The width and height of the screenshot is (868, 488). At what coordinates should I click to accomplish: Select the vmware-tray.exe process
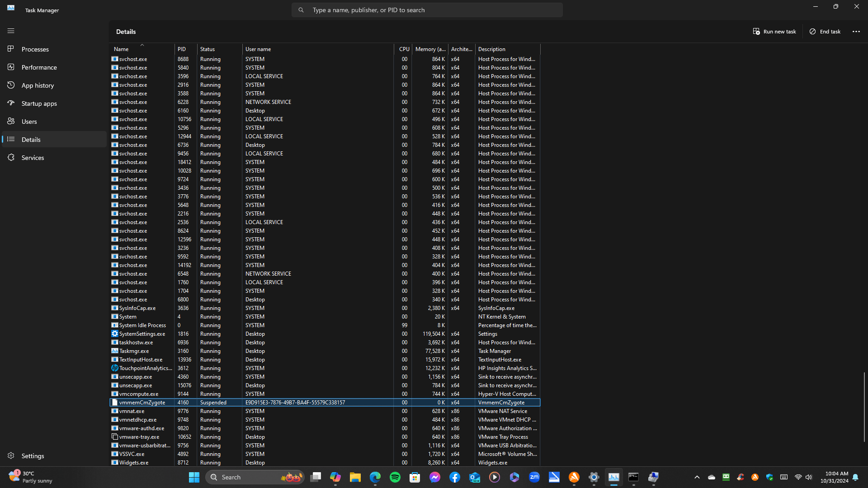[x=325, y=437]
